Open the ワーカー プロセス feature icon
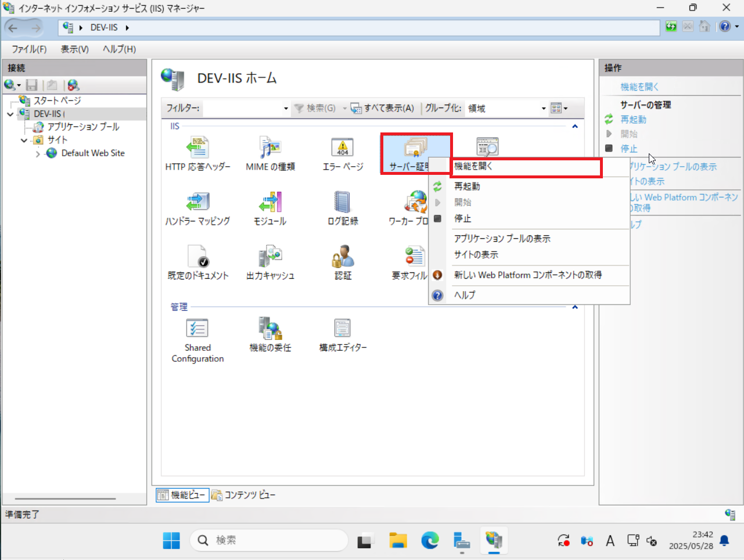The image size is (744, 560). click(x=408, y=208)
